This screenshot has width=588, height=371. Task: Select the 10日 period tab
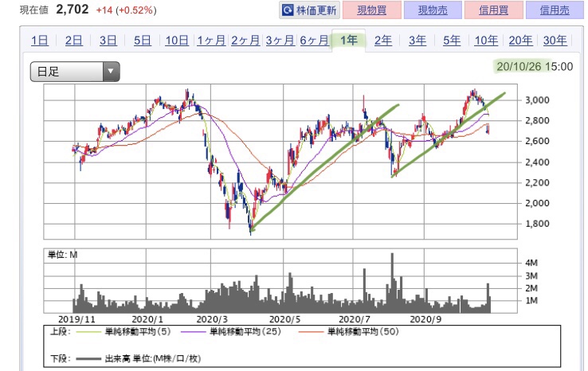(177, 40)
